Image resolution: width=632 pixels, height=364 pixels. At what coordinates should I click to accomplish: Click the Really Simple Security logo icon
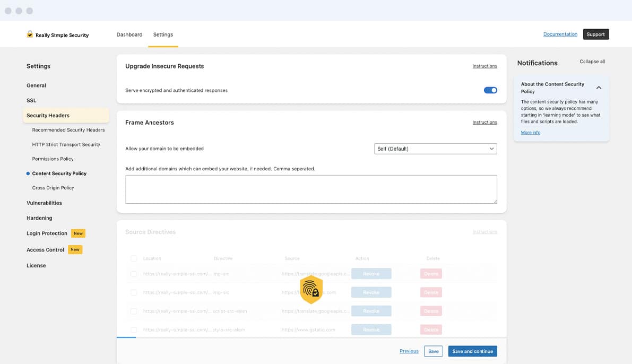click(30, 34)
